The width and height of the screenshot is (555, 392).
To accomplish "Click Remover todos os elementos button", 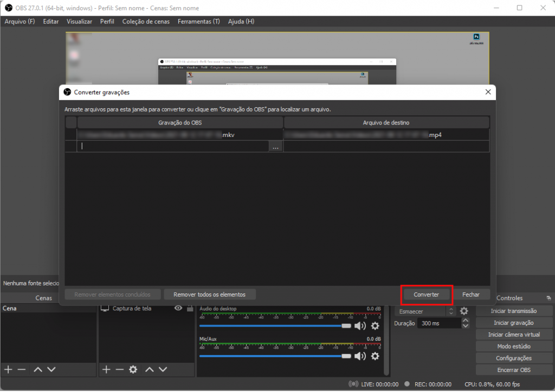I will (209, 295).
